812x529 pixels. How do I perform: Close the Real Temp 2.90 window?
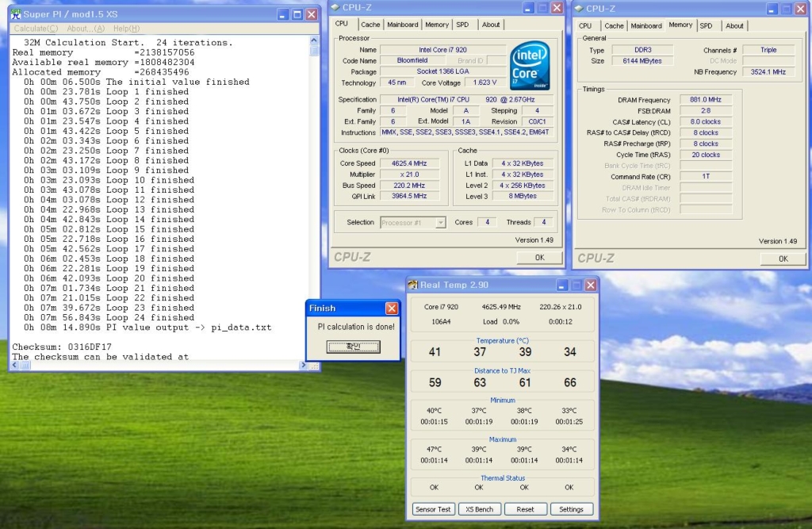pyautogui.click(x=590, y=285)
